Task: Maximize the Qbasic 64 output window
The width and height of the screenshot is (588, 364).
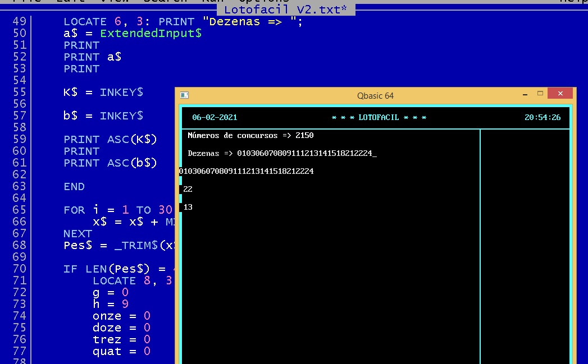Action: click(x=540, y=94)
